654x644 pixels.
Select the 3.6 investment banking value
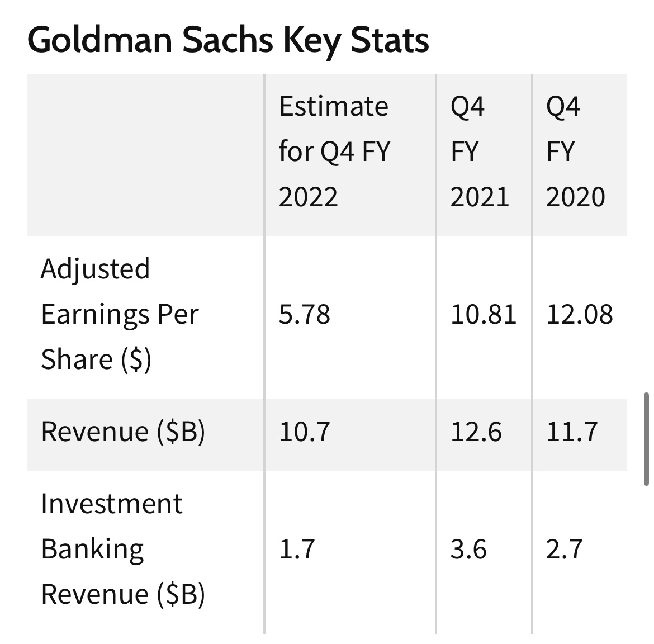tap(468, 549)
